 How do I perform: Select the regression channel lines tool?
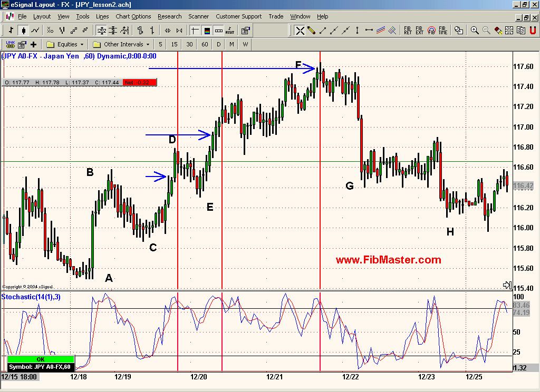[x=381, y=31]
